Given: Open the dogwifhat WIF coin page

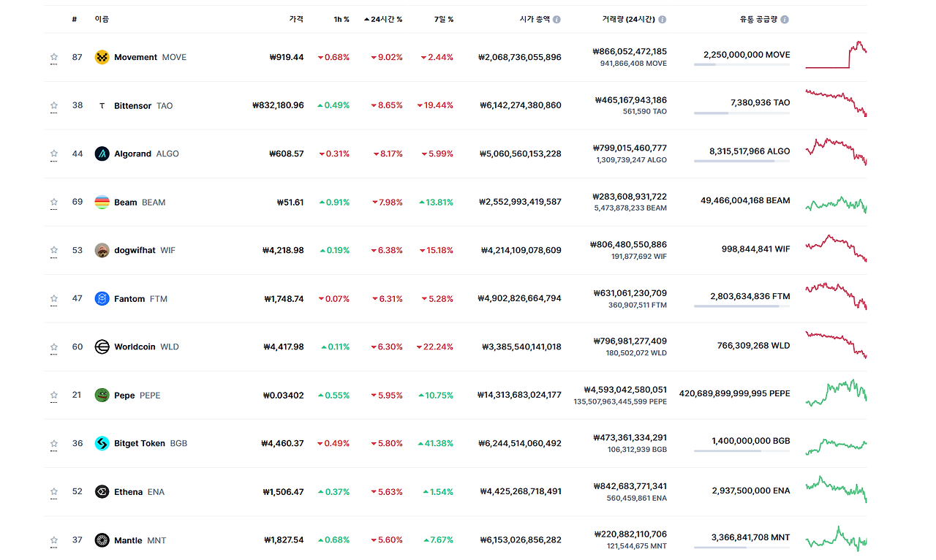Looking at the screenshot, I should pyautogui.click(x=145, y=250).
